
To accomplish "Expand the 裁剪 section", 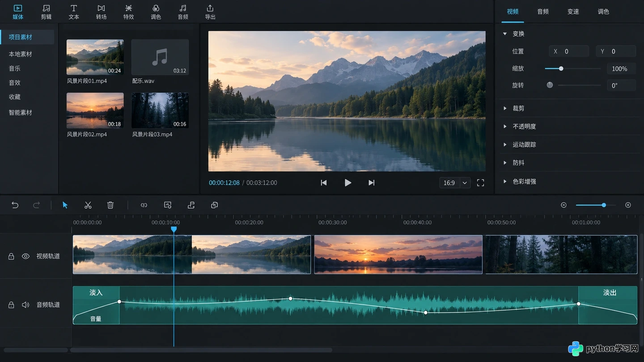I will tap(505, 108).
